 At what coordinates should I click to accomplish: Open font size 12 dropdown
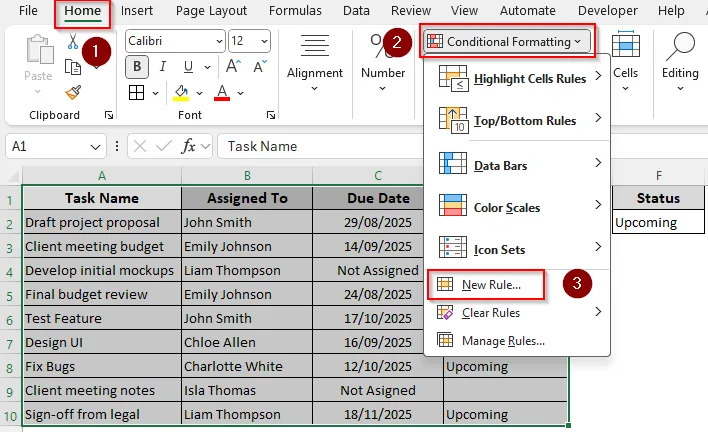tap(264, 42)
